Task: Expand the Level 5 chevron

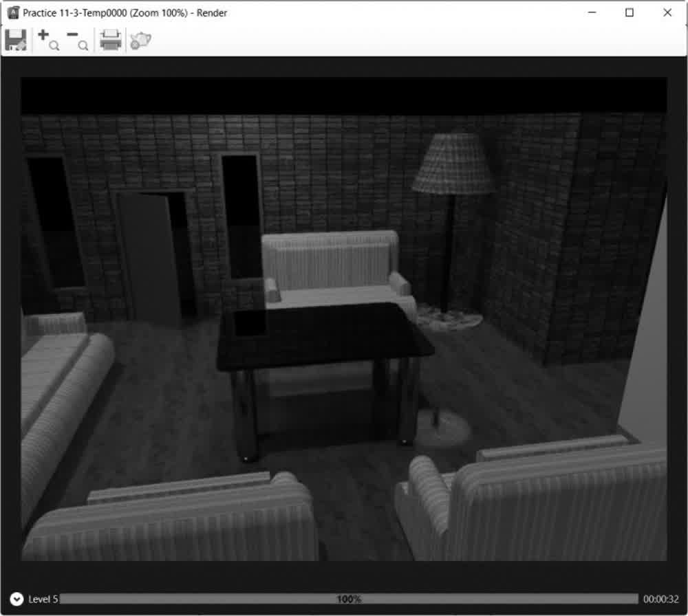Action: point(17,599)
